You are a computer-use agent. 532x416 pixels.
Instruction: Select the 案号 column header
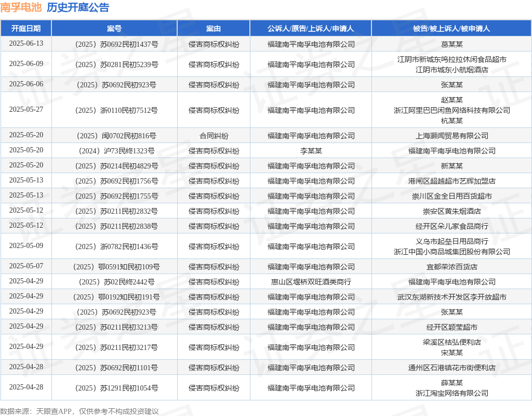pyautogui.click(x=114, y=29)
